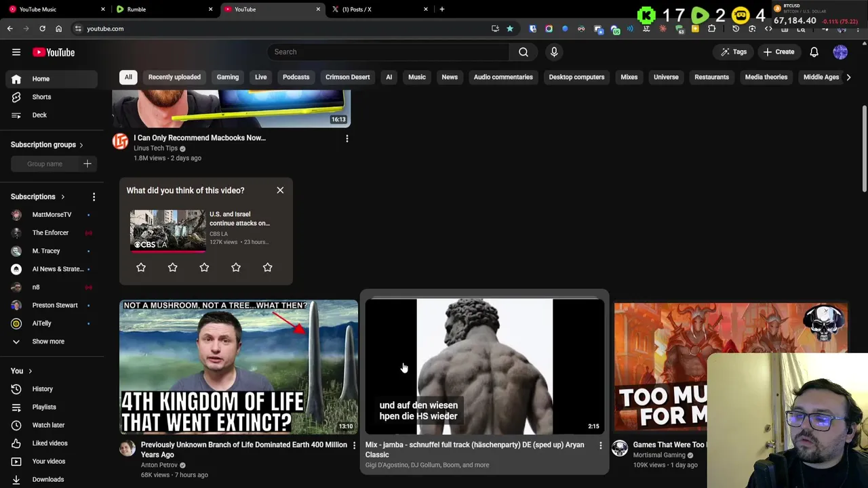Open the notifications bell

pyautogui.click(x=814, y=52)
